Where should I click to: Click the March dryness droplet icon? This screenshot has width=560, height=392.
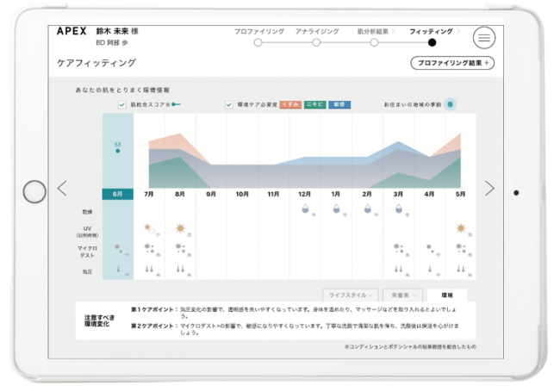pyautogui.click(x=399, y=208)
